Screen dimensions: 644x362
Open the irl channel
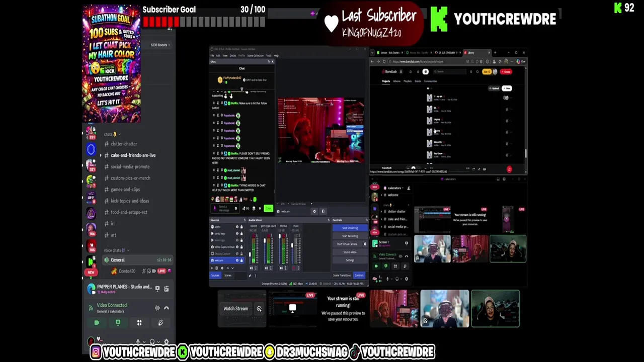(113, 224)
